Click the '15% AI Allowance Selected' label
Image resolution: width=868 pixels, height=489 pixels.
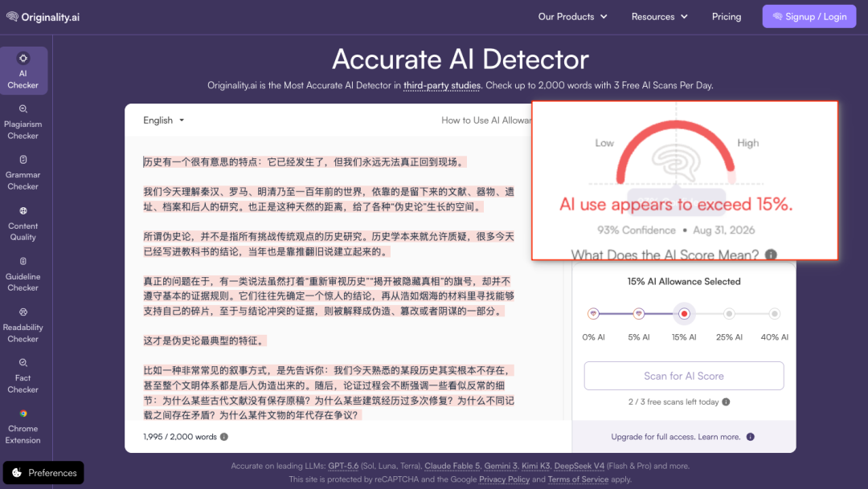684,281
